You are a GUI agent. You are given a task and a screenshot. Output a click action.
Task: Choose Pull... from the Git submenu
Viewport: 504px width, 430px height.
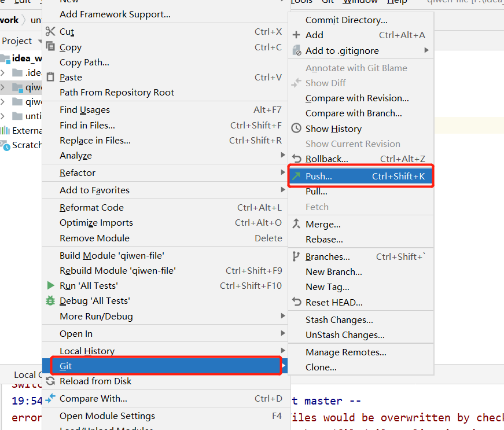pyautogui.click(x=361, y=192)
